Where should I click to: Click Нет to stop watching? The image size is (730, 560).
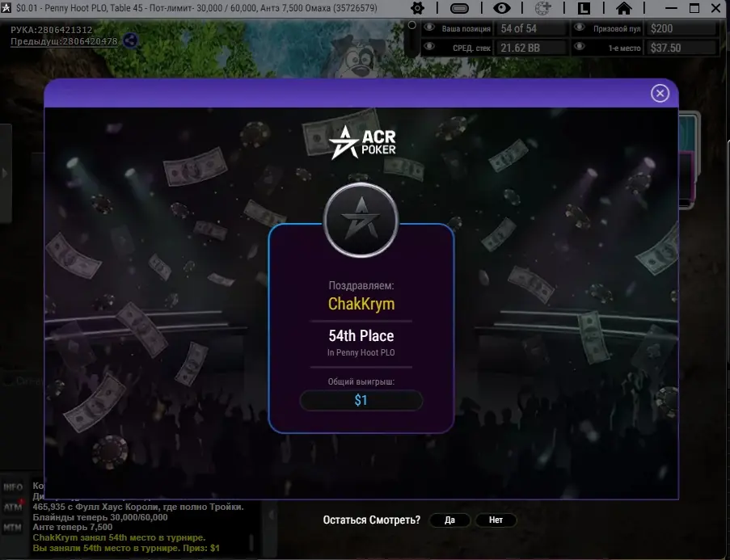(x=496, y=520)
